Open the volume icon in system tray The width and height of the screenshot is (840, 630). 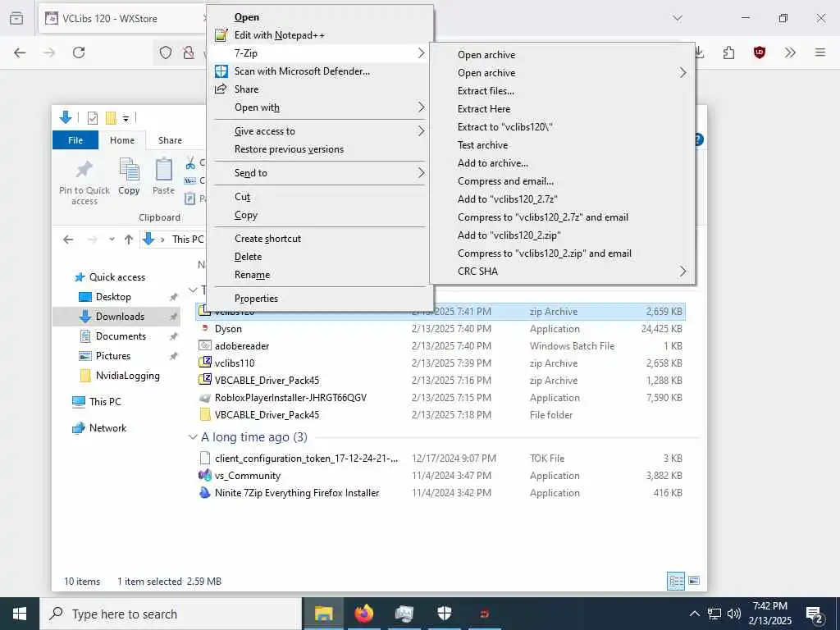tap(734, 614)
